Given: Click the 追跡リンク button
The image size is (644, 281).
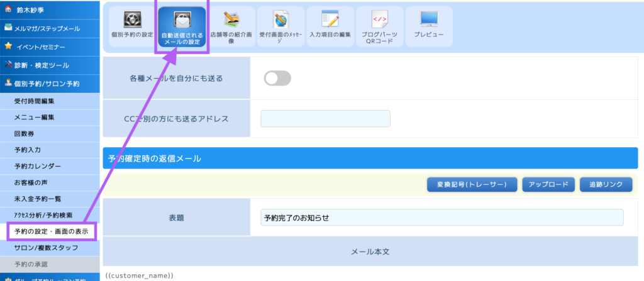Looking at the screenshot, I should point(606,184).
